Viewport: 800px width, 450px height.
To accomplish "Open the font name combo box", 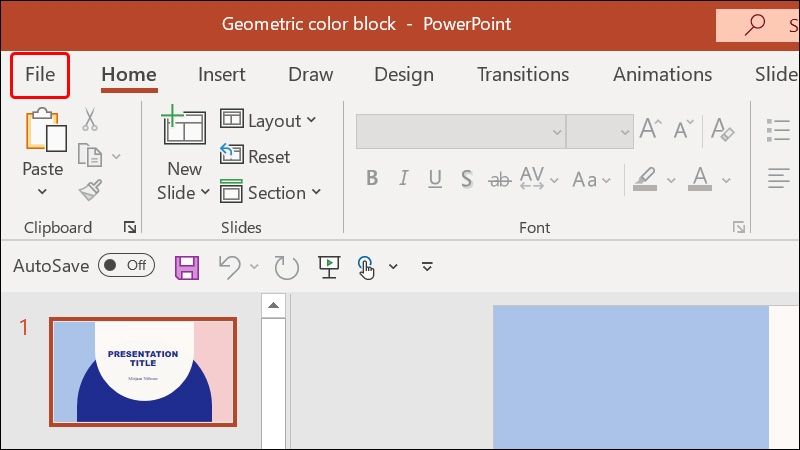I will coord(461,132).
